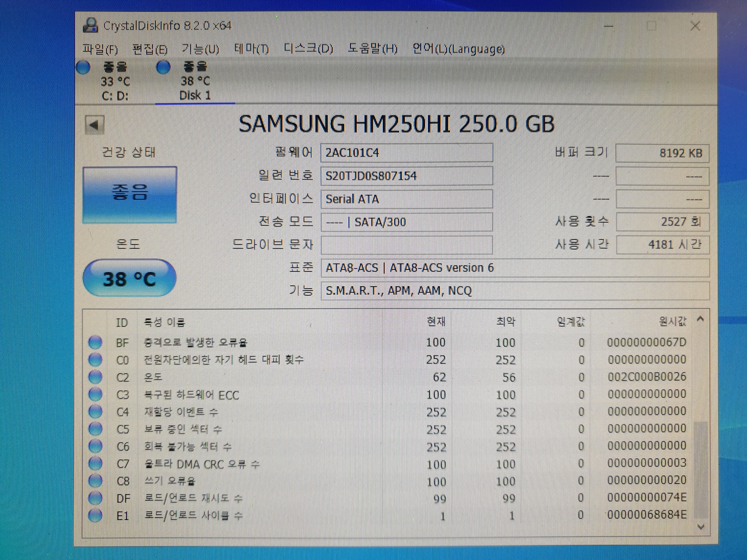This screenshot has height=560, width=747.
Task: Click the firmware field 2AC101C4
Action: pyautogui.click(x=407, y=153)
